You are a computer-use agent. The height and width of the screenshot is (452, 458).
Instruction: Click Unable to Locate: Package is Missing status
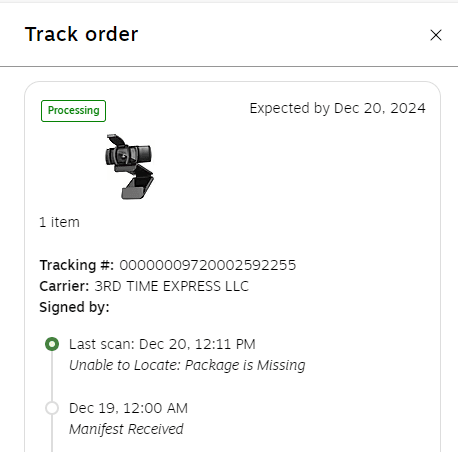(x=187, y=365)
